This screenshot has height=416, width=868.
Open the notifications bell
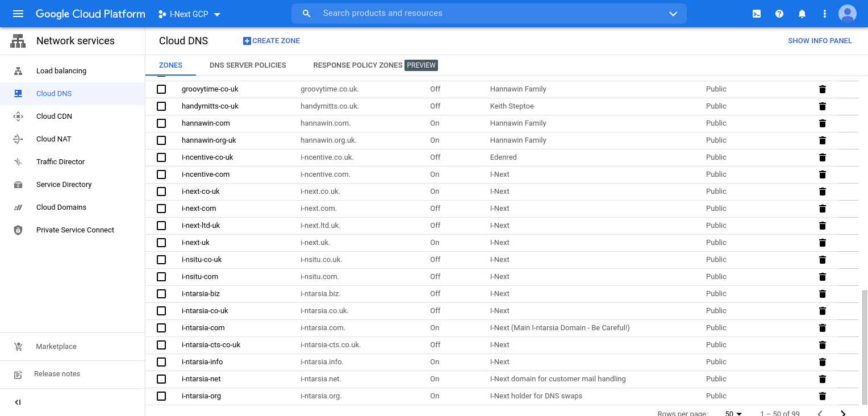point(802,14)
